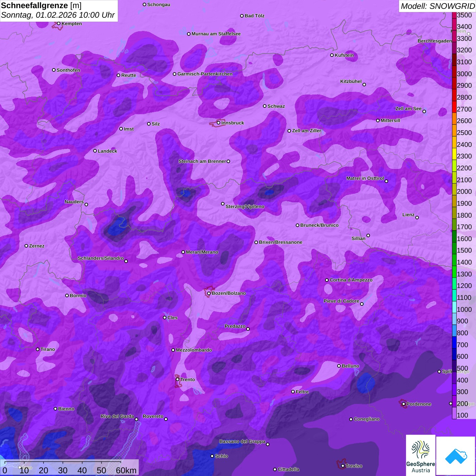Click the Bad Tölz label
This screenshot has width=476, height=476.
tap(255, 16)
